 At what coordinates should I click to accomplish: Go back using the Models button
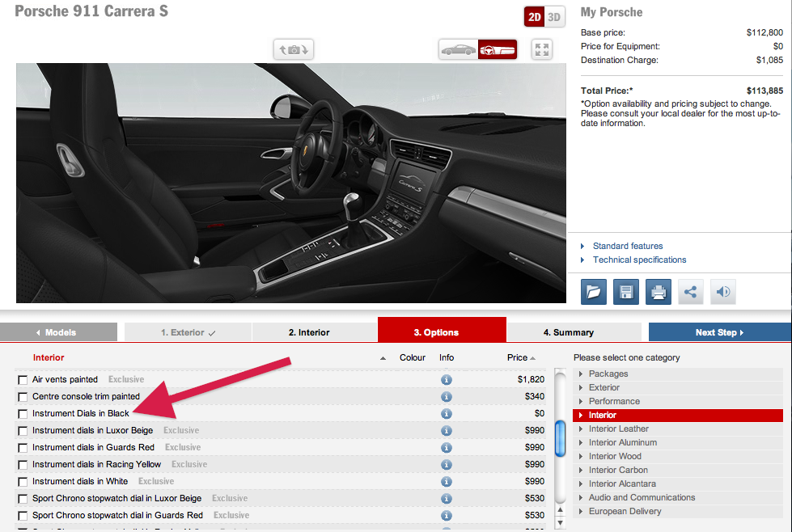59,332
